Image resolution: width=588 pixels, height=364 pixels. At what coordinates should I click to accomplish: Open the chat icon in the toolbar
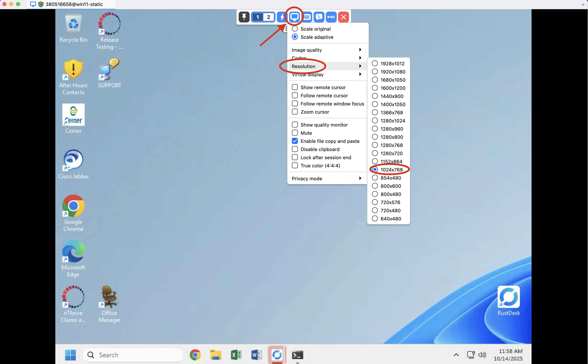coord(319,17)
